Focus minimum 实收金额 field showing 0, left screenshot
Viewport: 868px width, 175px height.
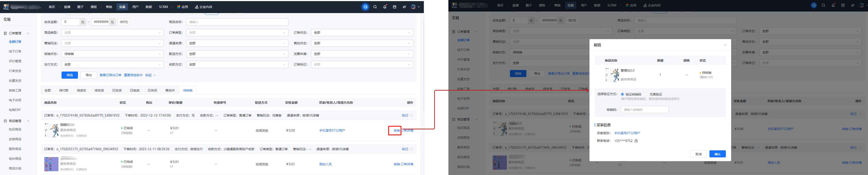(x=70, y=22)
